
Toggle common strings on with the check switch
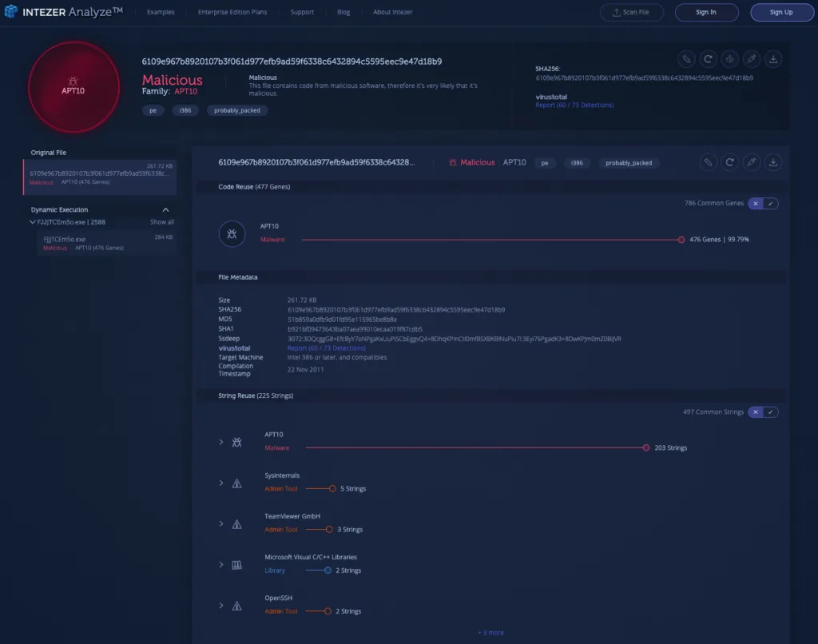(x=771, y=412)
